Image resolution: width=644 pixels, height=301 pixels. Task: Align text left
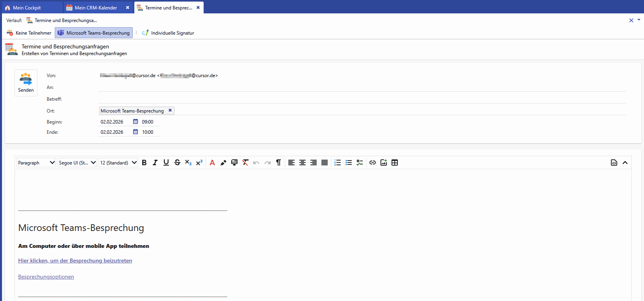coord(291,163)
